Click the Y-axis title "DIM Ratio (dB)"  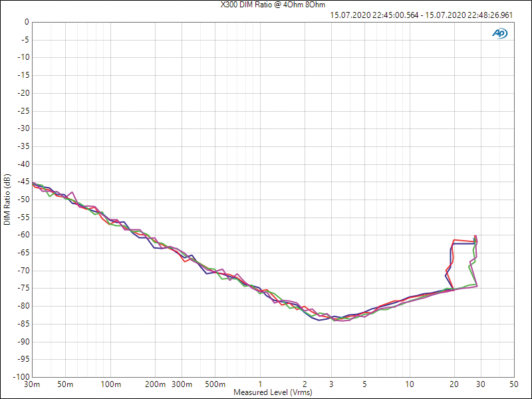[7, 199]
